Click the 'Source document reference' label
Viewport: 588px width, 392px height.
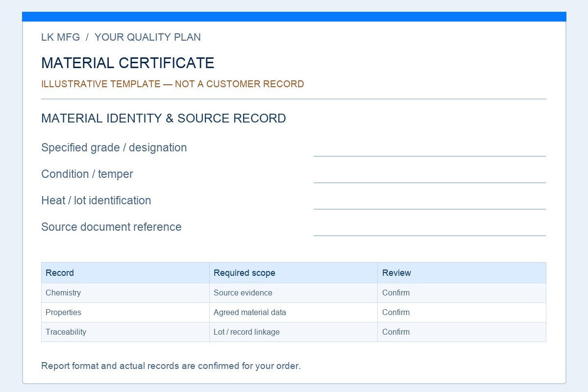[x=111, y=227]
